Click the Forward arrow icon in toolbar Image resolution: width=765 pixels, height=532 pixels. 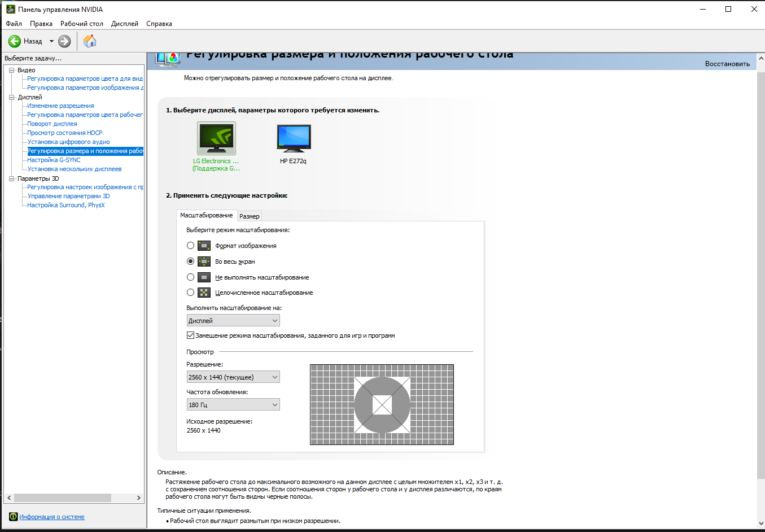pyautogui.click(x=64, y=41)
